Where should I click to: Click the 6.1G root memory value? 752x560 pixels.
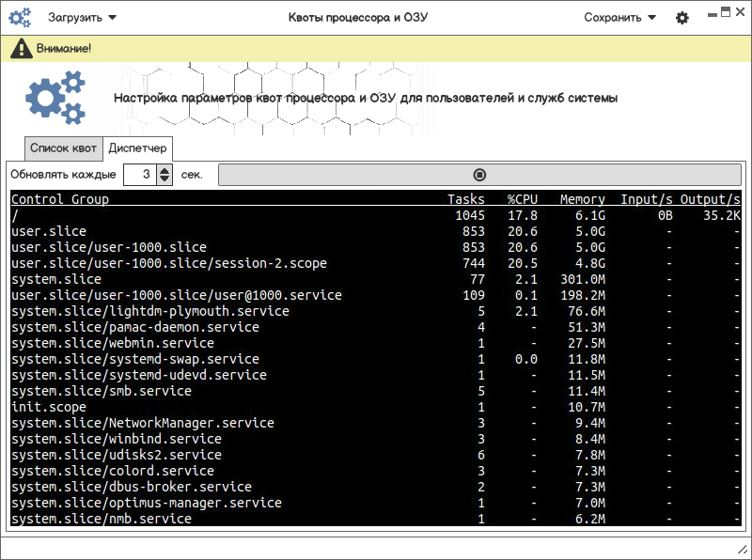tap(590, 215)
